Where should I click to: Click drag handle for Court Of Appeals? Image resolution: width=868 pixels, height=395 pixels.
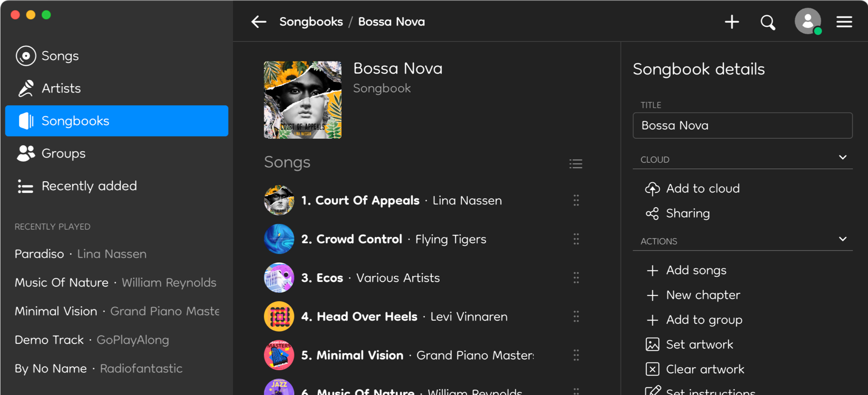[x=576, y=200]
